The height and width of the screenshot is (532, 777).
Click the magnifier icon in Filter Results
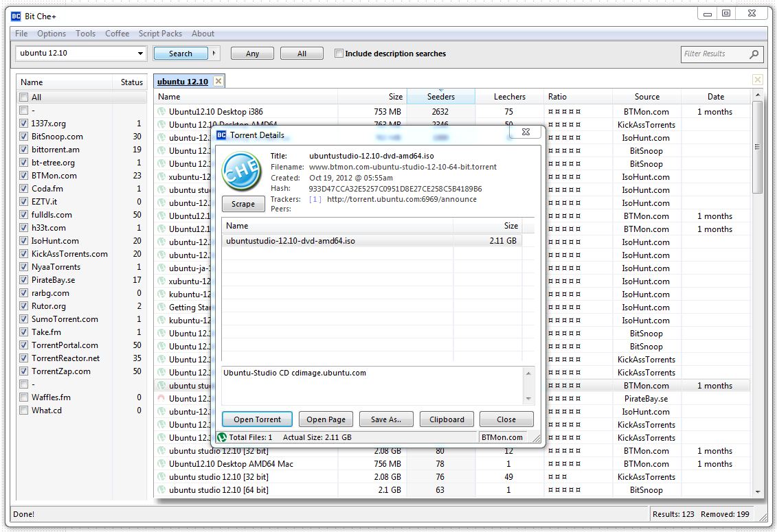[x=754, y=54]
